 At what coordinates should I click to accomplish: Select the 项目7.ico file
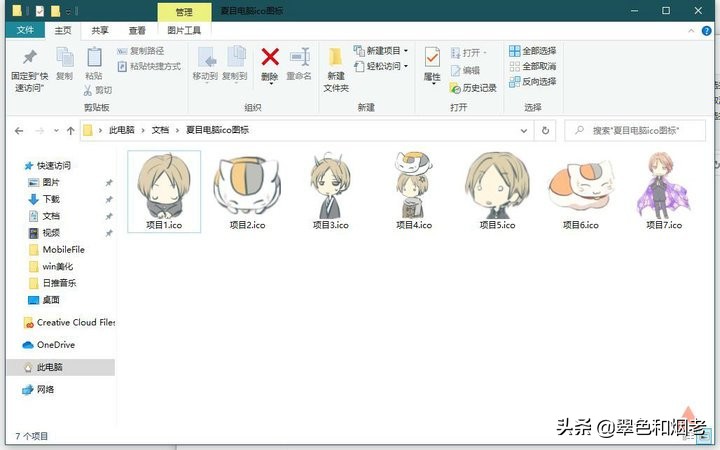[x=664, y=191]
